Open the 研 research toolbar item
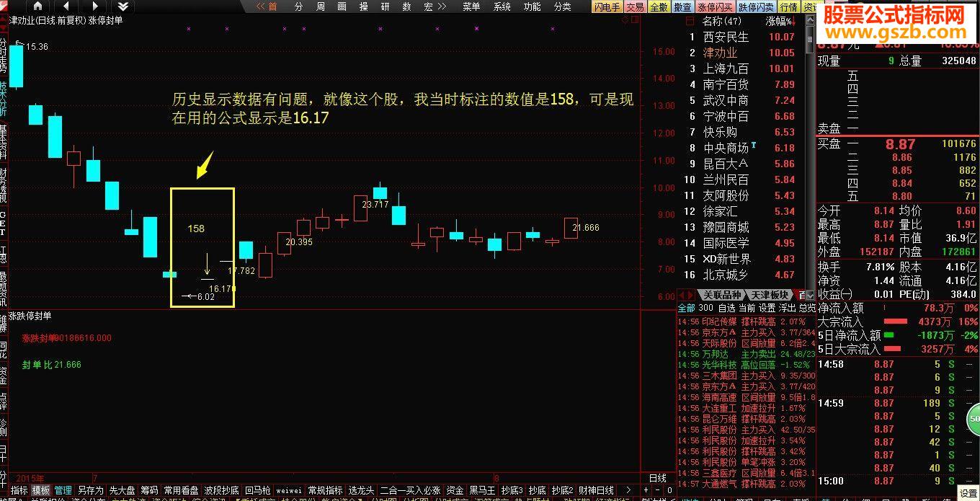The height and width of the screenshot is (501, 980). coord(385,6)
